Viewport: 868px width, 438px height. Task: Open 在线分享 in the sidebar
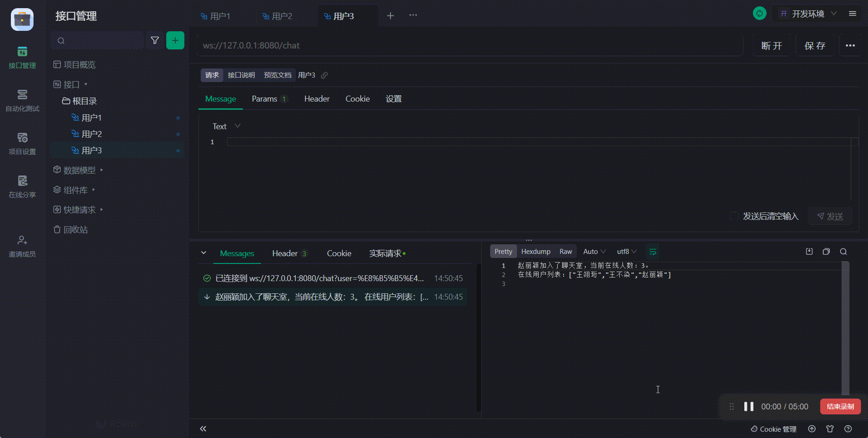(22, 187)
